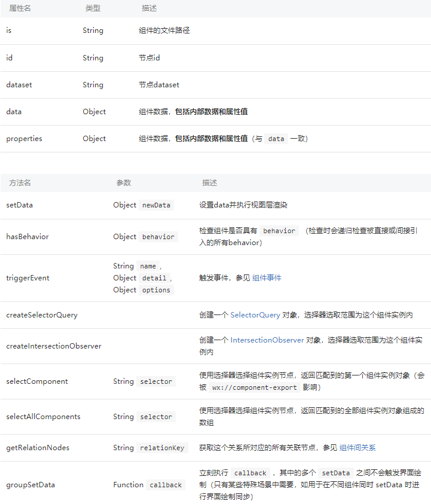
Task: Select the 'properties' property name
Action: coord(24,139)
